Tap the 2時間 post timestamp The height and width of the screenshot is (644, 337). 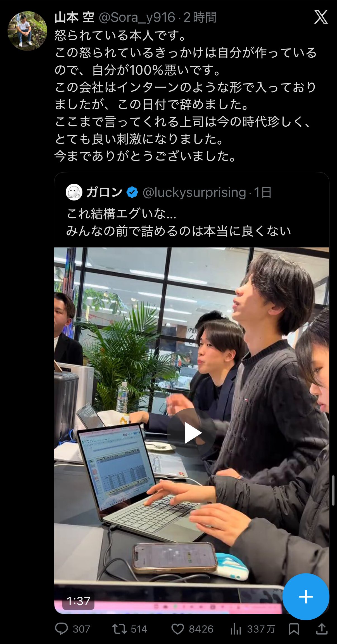tap(200, 18)
